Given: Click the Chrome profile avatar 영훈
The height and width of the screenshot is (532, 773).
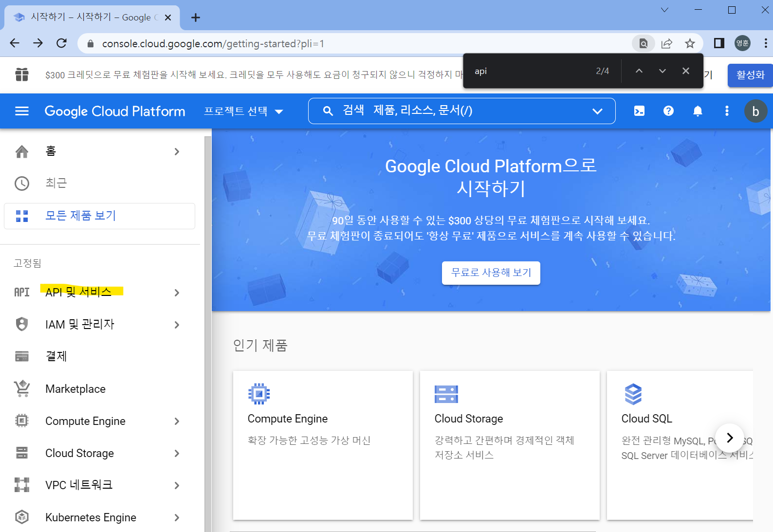Looking at the screenshot, I should pos(742,43).
